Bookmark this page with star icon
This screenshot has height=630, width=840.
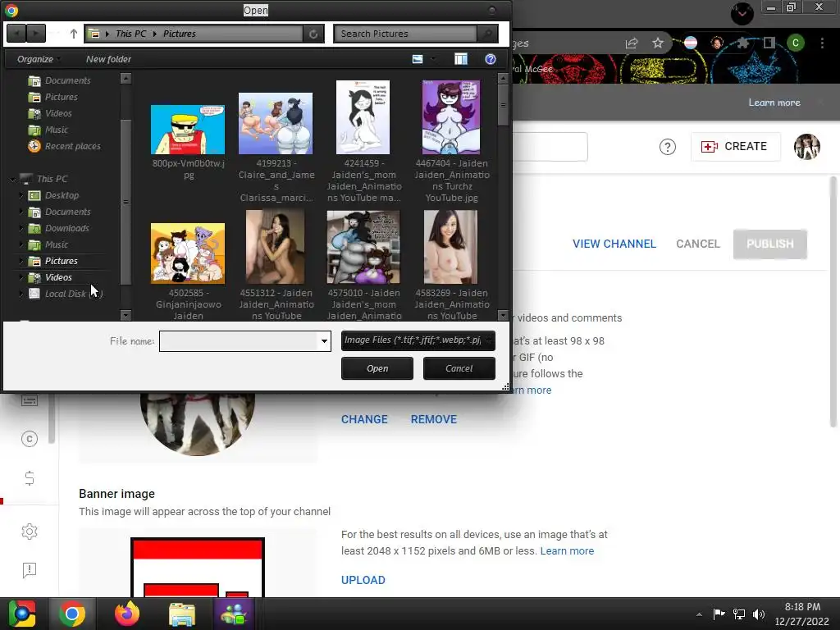coord(658,43)
